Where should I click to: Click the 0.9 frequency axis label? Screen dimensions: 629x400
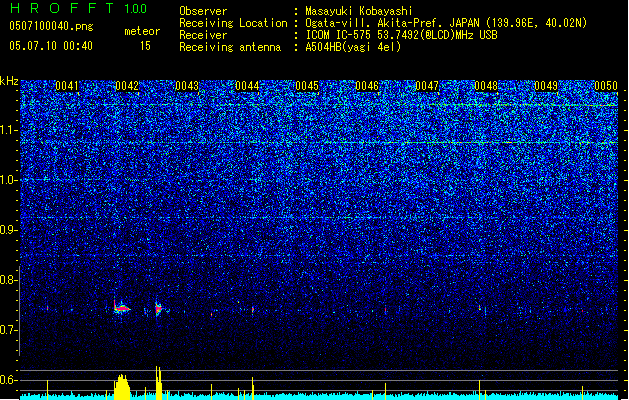(x=8, y=230)
